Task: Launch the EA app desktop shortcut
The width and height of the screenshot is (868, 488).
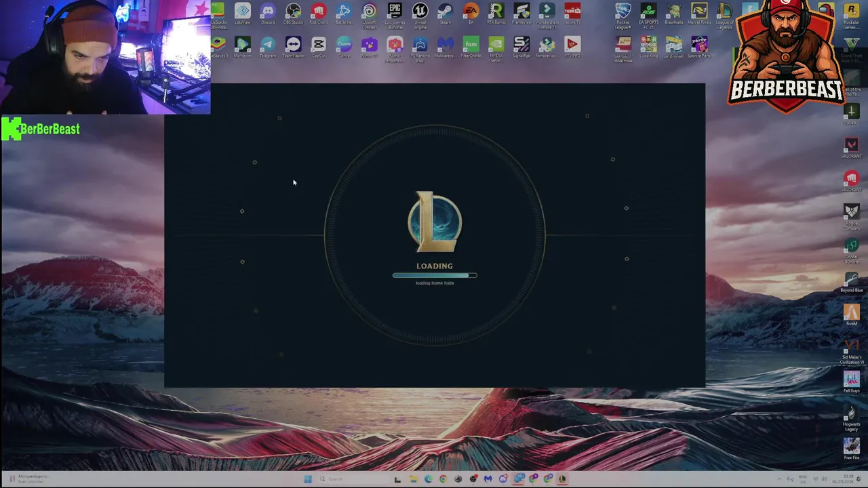Action: click(471, 14)
